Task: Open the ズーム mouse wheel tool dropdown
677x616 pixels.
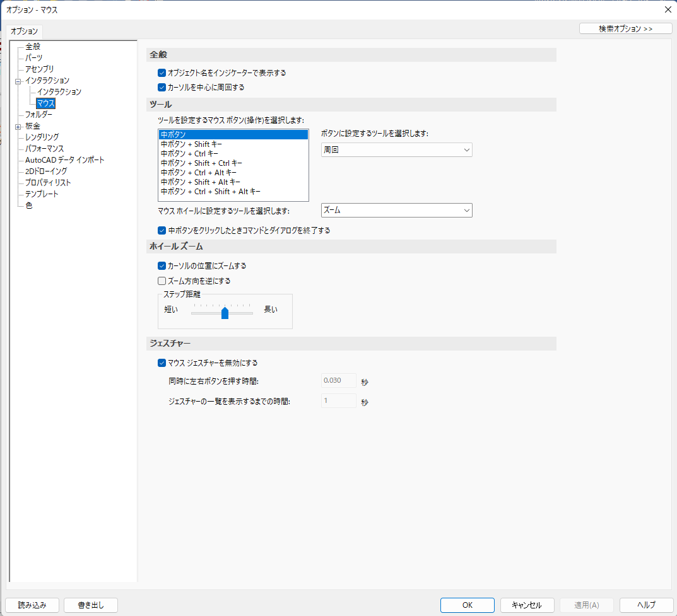Action: 396,210
